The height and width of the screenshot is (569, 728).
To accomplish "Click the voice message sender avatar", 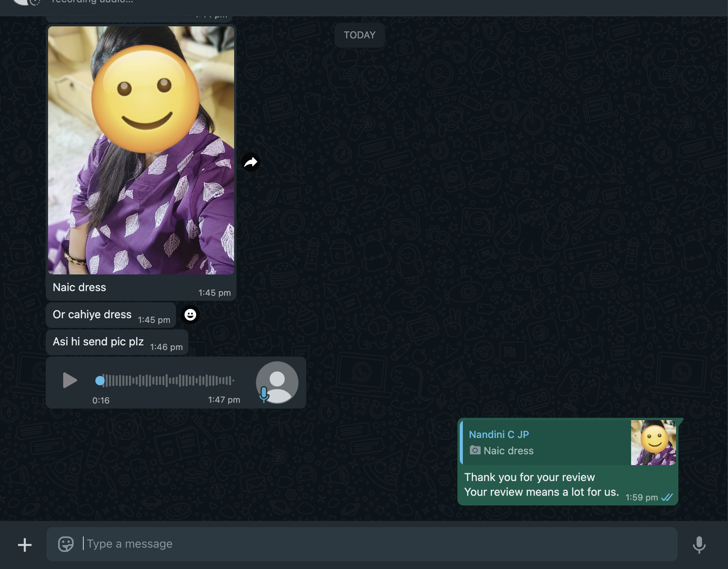I will point(277,383).
